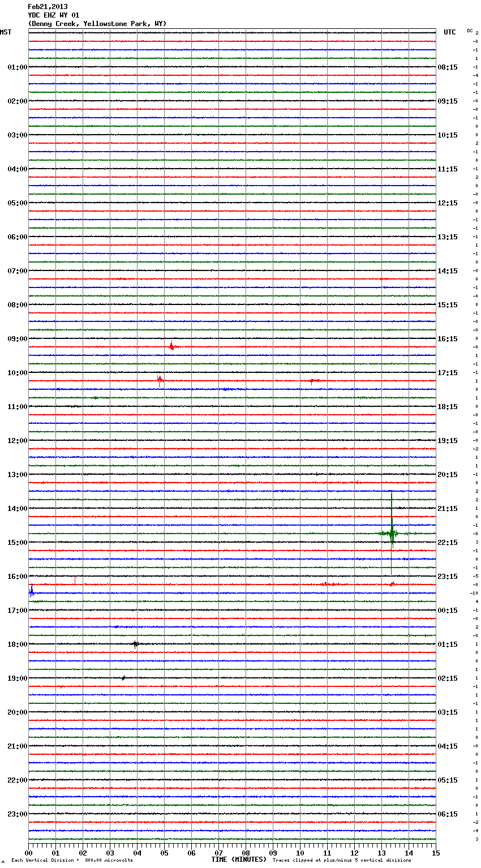Select the small black event on the 19:00 trace

click(x=123, y=677)
